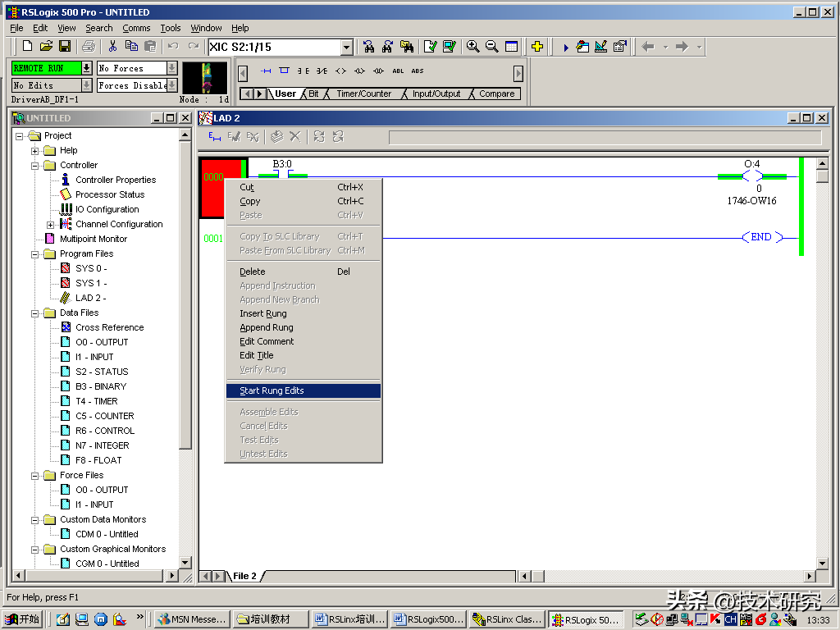Image resolution: width=840 pixels, height=630 pixels.
Task: Click the start rung edits icon in LAD 2 toolbar
Action: point(215,137)
